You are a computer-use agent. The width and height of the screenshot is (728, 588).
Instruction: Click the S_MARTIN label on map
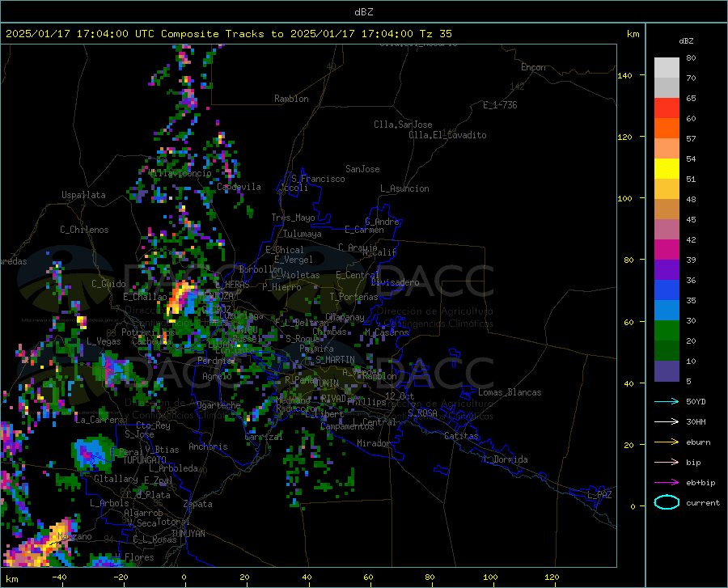(335, 360)
